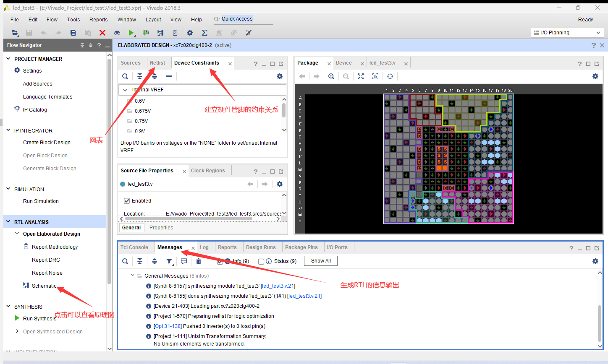Uncheck the Status (9) filter checkbox
608x364 pixels.
tap(262, 261)
